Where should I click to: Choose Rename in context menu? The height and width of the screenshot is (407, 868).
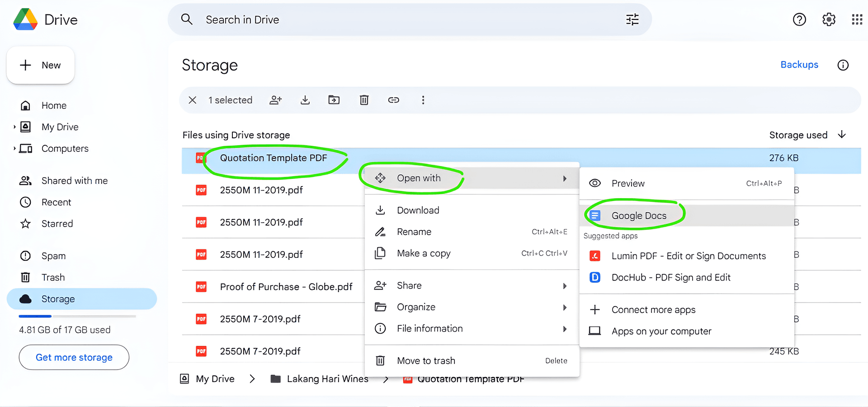pos(472,232)
